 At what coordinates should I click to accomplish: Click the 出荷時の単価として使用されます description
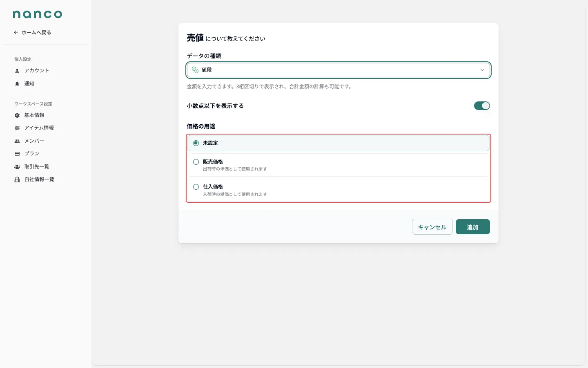click(235, 169)
